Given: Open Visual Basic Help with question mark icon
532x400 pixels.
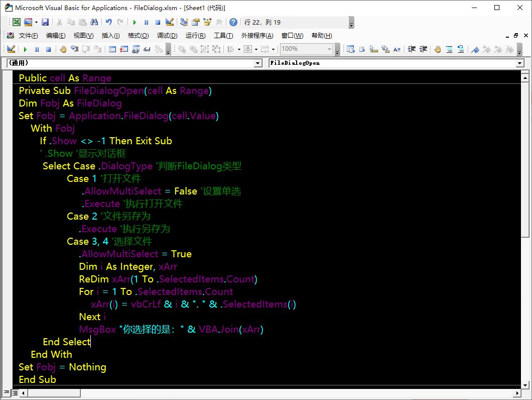Looking at the screenshot, I should [x=233, y=23].
